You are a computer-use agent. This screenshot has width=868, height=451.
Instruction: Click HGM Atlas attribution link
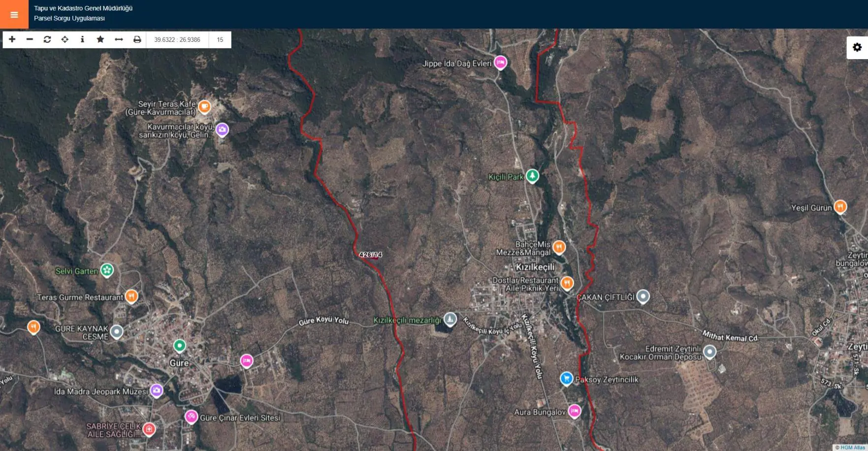852,448
